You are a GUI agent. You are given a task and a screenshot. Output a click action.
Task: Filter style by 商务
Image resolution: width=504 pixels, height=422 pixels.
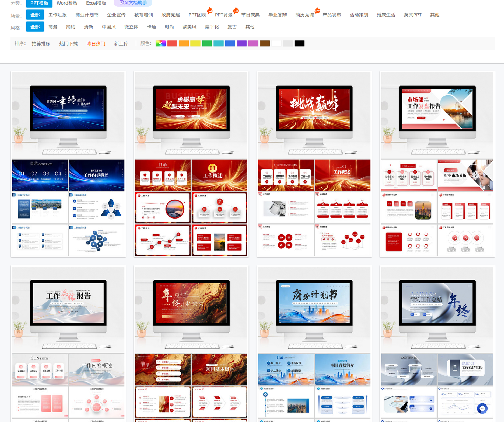coord(53,27)
